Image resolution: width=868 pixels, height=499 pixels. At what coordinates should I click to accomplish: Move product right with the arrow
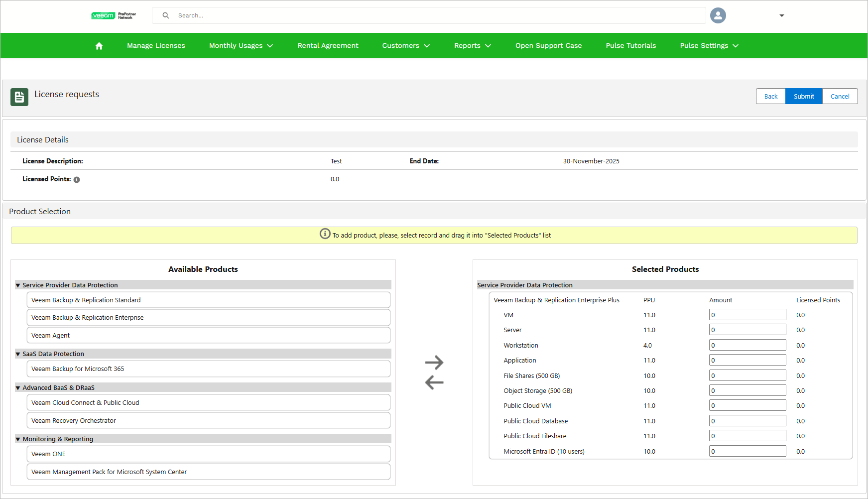point(434,363)
